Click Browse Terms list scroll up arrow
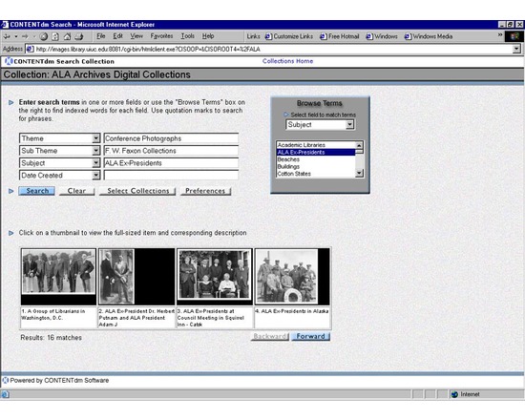The width and height of the screenshot is (525, 420). [x=359, y=145]
